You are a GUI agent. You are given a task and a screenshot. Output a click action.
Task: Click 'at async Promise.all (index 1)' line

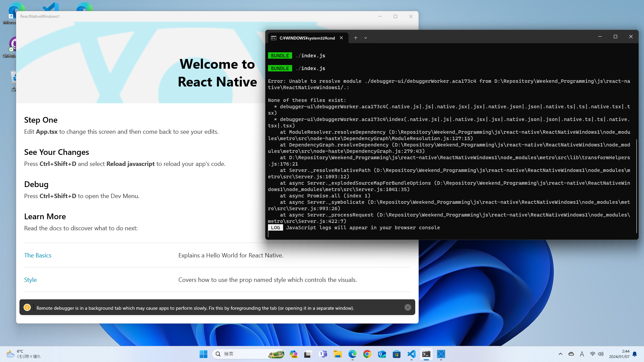[x=325, y=196]
